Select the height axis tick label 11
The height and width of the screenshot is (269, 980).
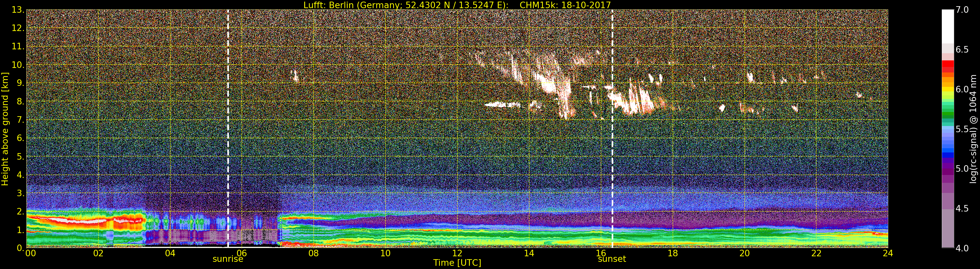18,46
